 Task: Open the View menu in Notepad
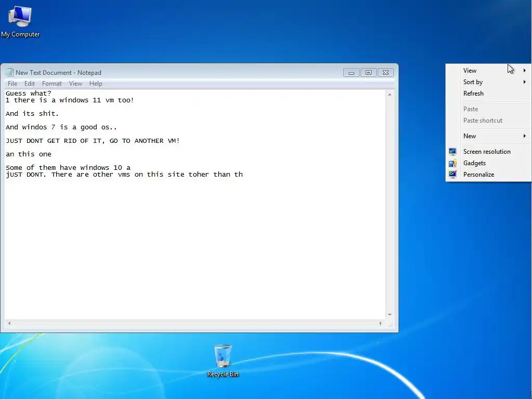click(x=75, y=84)
